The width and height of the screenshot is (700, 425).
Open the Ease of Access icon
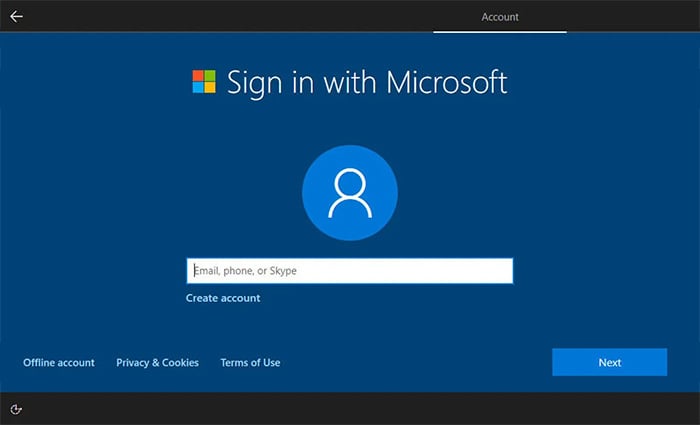(x=16, y=409)
